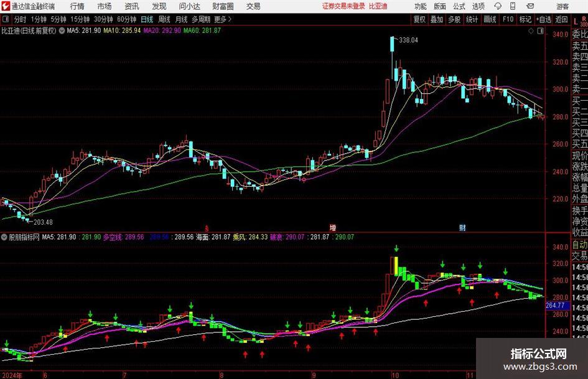This screenshot has height=379, width=588.
Task: Click the customer service headset icon
Action: 498,6
